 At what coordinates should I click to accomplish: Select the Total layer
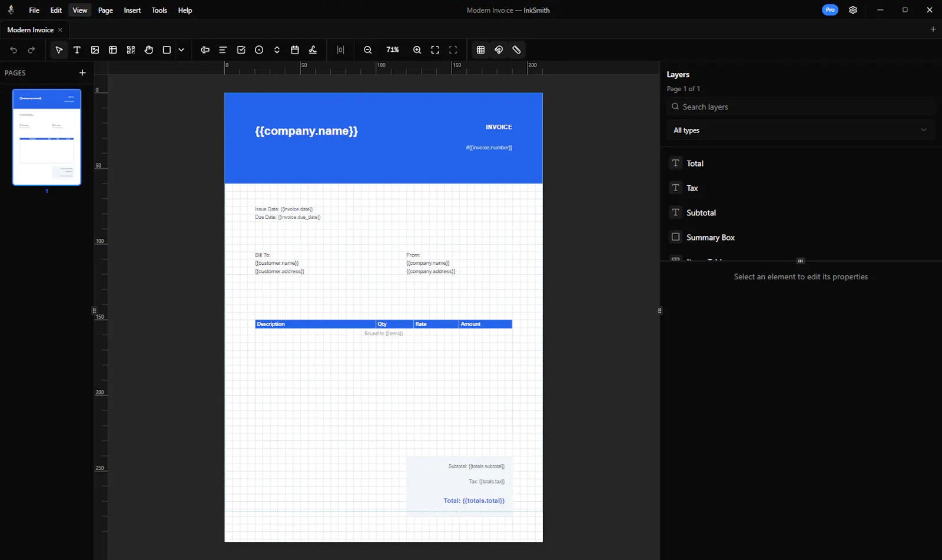point(801,164)
